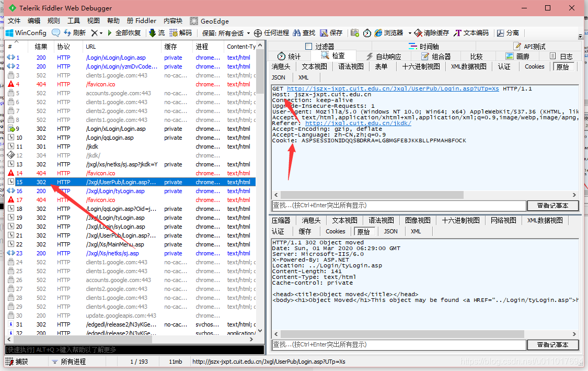The image size is (588, 371).
Task: Select session 4 with 404 warning icon
Action: tap(131, 84)
